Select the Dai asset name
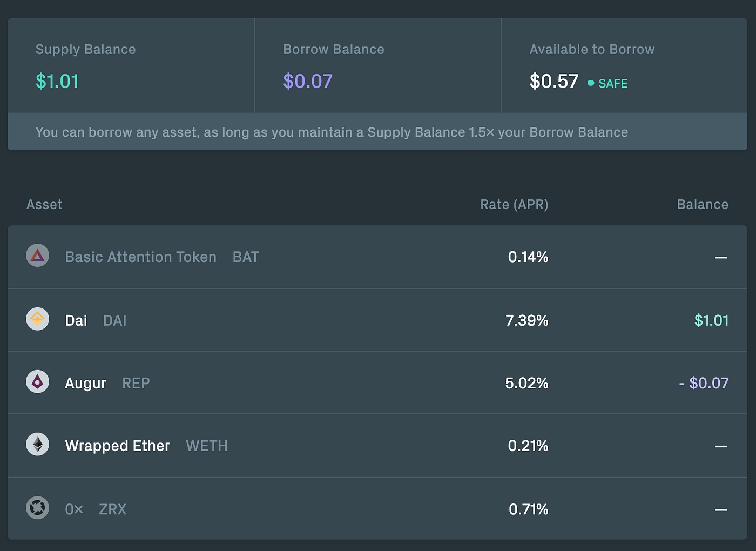This screenshot has height=551, width=756. tap(76, 321)
